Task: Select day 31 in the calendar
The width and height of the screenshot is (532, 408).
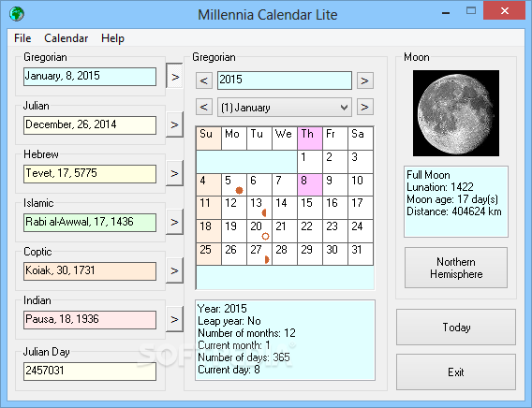Action: click(x=361, y=254)
